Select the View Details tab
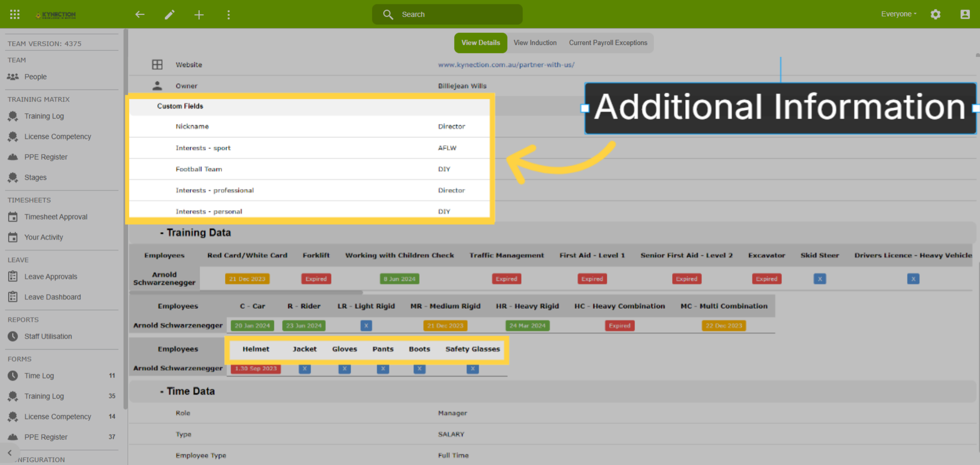980x465 pixels. 481,43
